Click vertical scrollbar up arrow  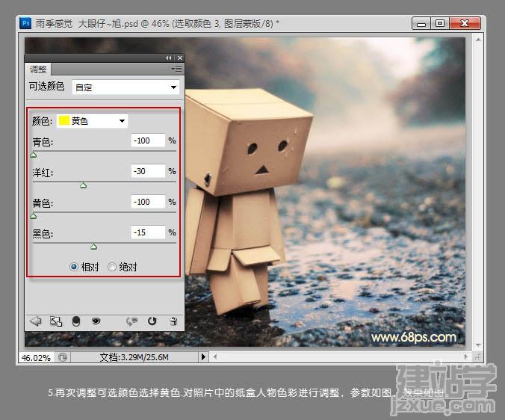[478, 40]
